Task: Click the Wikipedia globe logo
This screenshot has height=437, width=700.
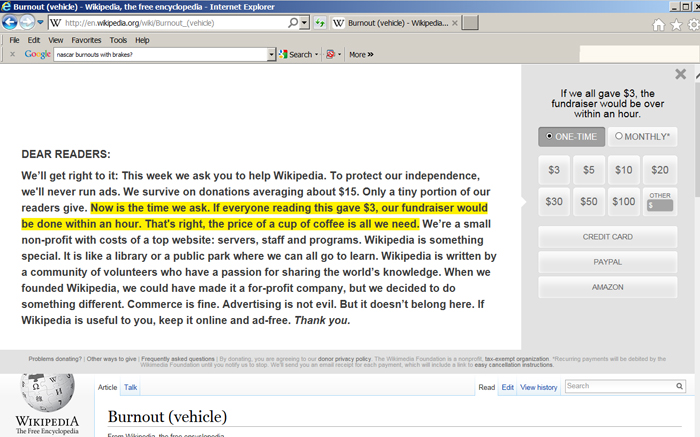Action: point(47,392)
